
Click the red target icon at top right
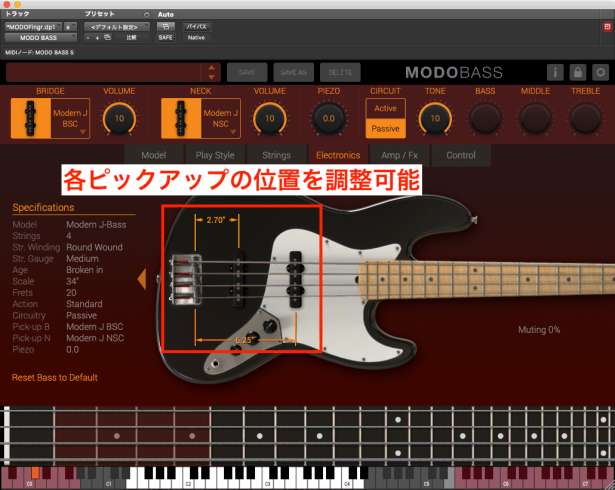[607, 27]
